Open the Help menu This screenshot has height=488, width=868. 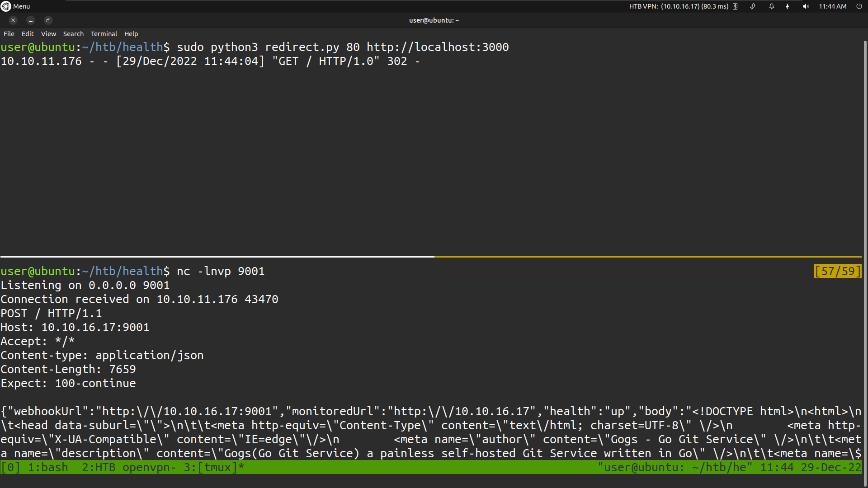click(131, 34)
